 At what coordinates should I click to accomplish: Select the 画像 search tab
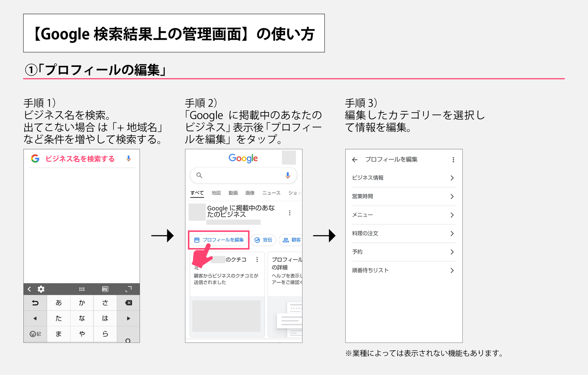[250, 193]
